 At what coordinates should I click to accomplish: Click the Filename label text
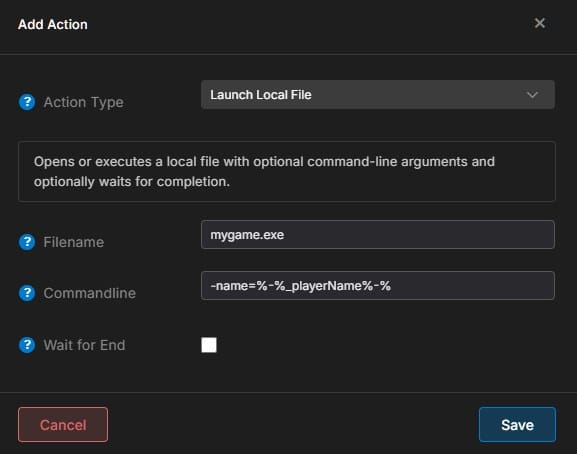point(74,242)
